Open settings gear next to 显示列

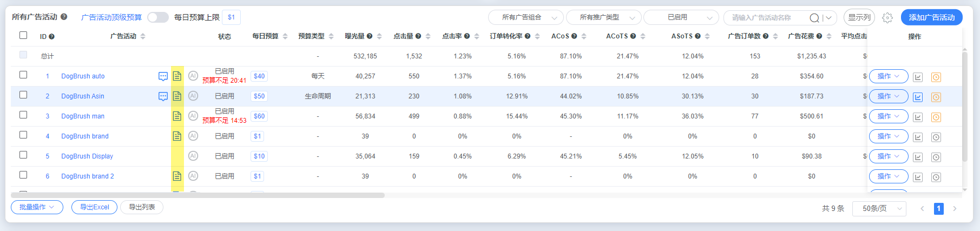tap(887, 18)
